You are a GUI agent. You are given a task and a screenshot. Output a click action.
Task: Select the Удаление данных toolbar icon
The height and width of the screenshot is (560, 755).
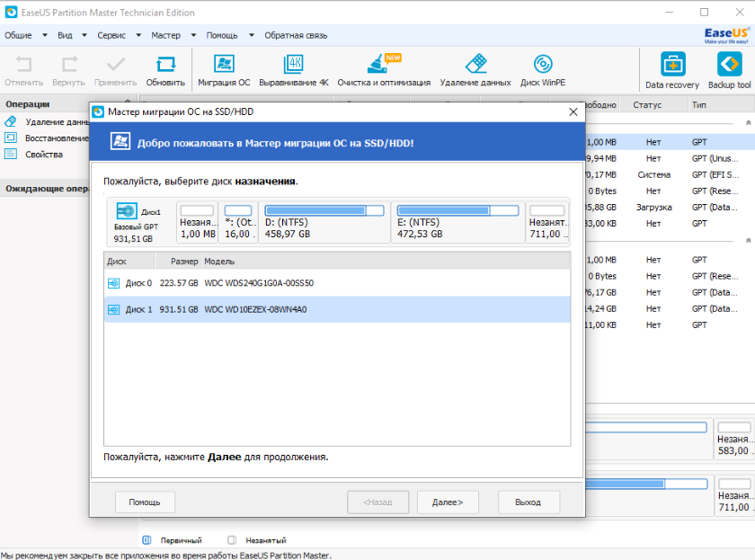(x=475, y=64)
